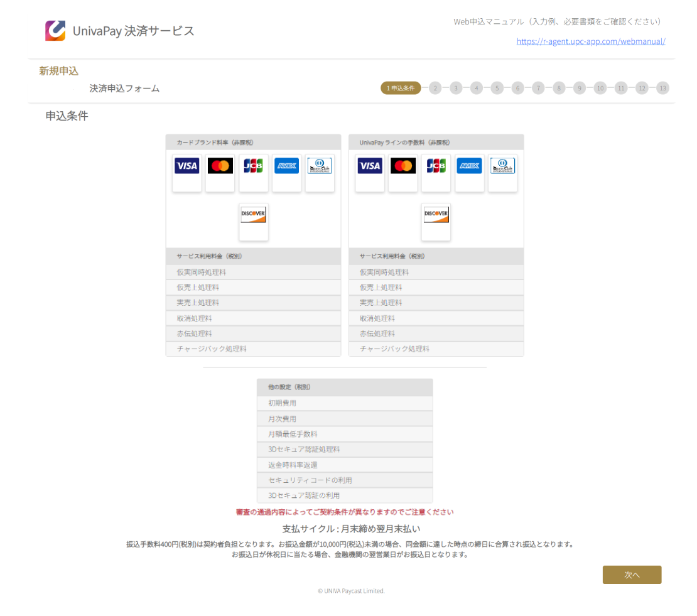Go to step 12 in the progress bar
The height and width of the screenshot is (616, 697).
[x=642, y=88]
